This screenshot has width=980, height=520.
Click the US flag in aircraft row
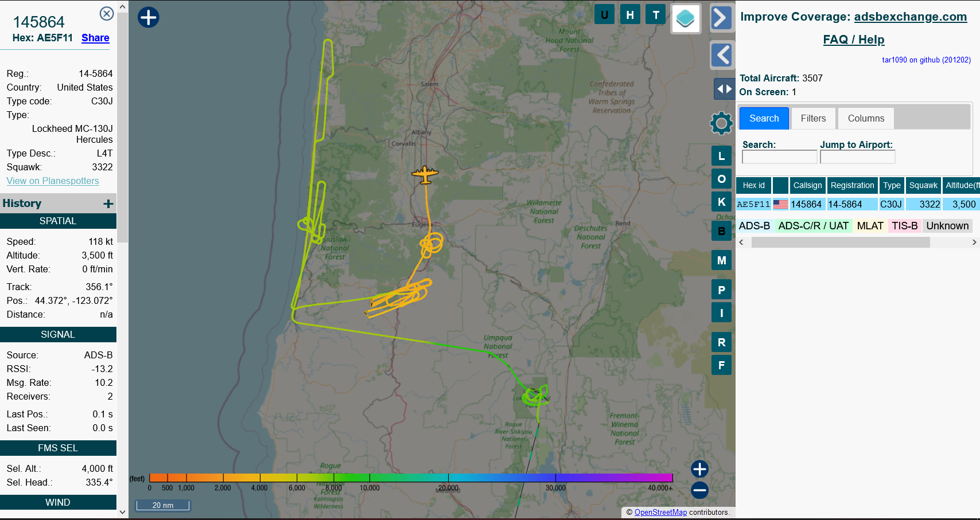click(x=780, y=204)
